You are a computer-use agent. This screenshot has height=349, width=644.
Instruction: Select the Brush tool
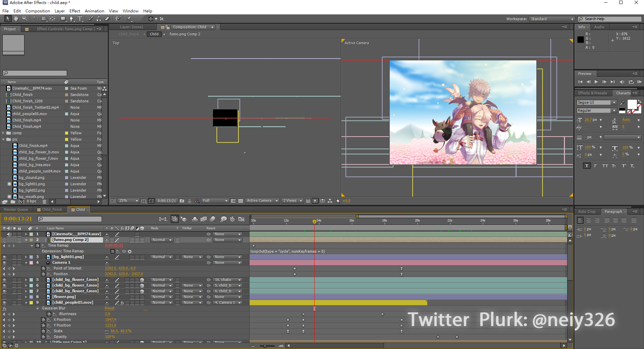click(91, 19)
